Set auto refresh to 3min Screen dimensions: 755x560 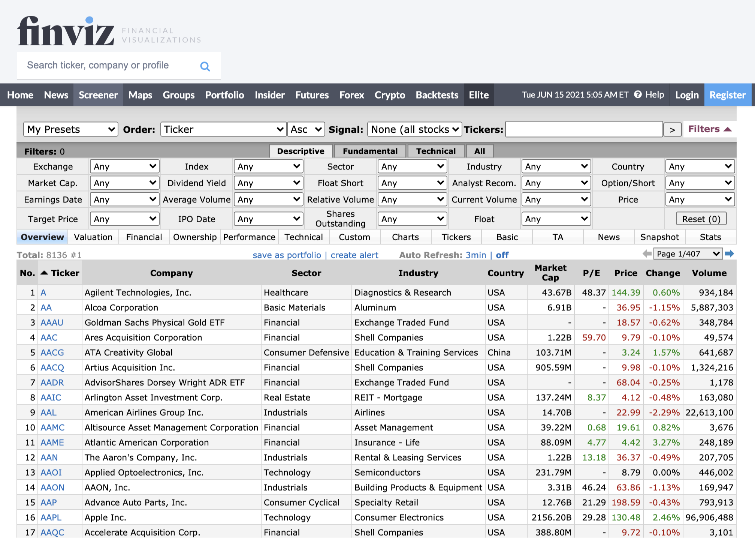[x=476, y=255]
